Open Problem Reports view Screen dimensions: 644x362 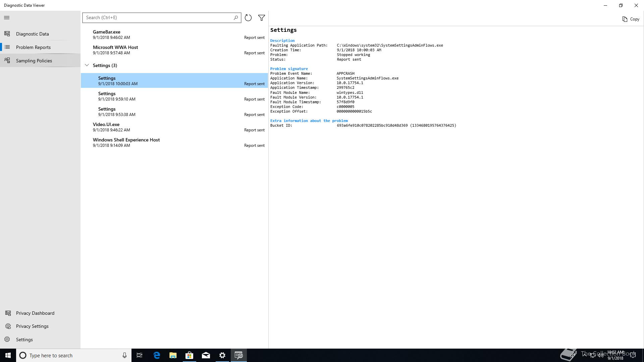pyautogui.click(x=40, y=47)
